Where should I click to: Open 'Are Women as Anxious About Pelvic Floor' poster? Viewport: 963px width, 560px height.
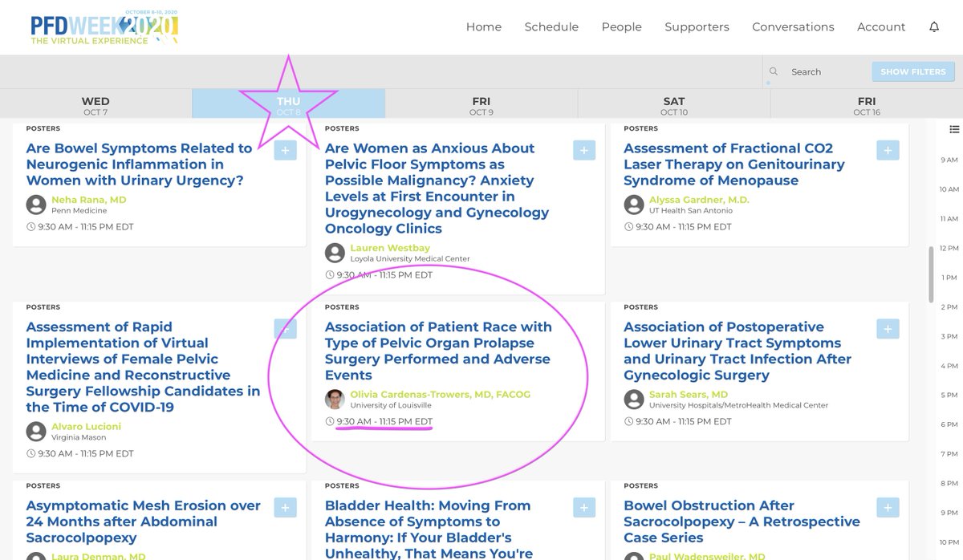point(437,189)
